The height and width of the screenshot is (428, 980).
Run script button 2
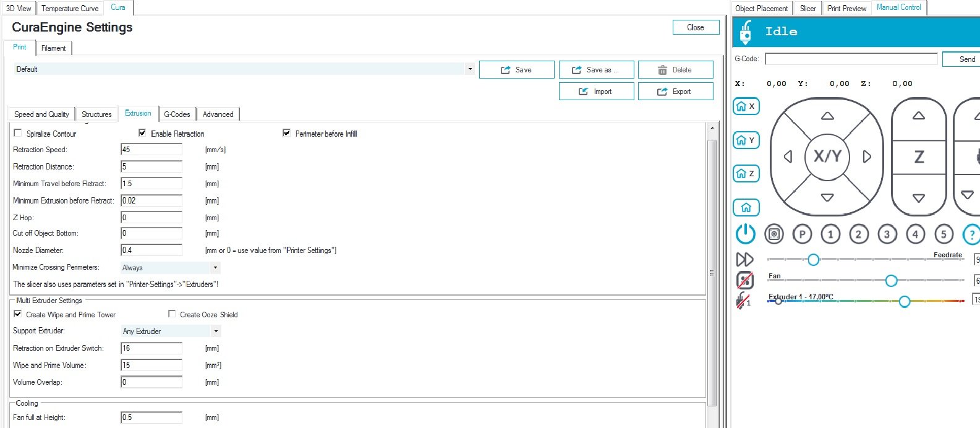click(x=858, y=234)
